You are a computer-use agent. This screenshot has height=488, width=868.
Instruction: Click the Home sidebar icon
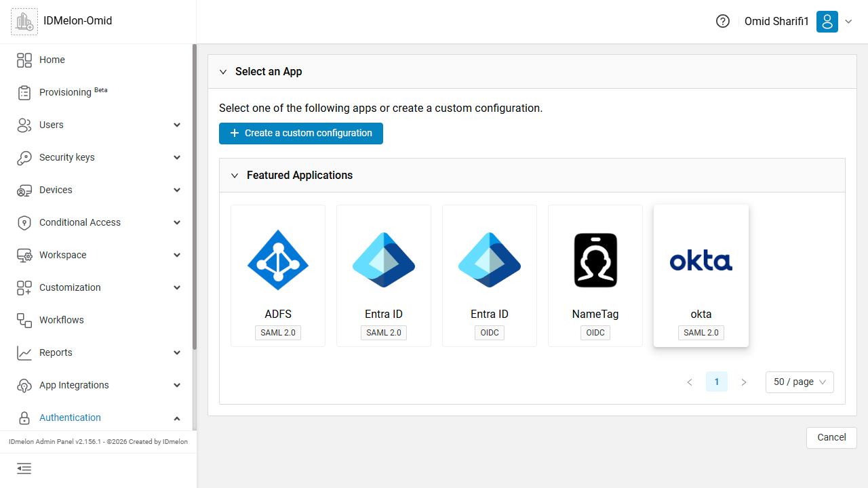pyautogui.click(x=24, y=60)
